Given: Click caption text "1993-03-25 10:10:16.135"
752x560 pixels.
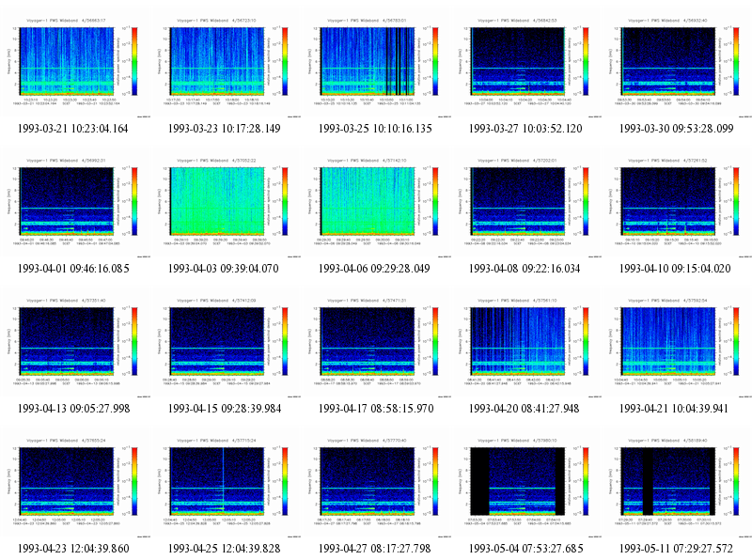Looking at the screenshot, I should click(375, 129).
